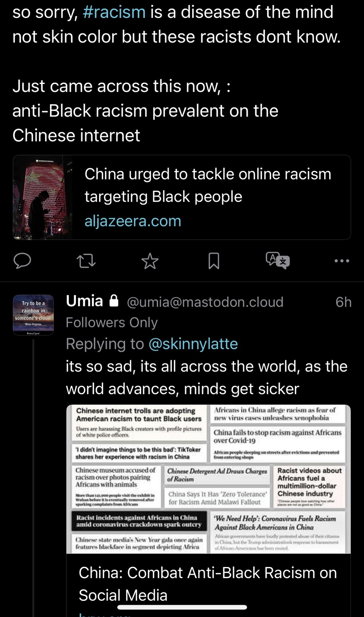Boost the post with the retweet icon
Viewport: 364px width, 617px height.
point(86,261)
